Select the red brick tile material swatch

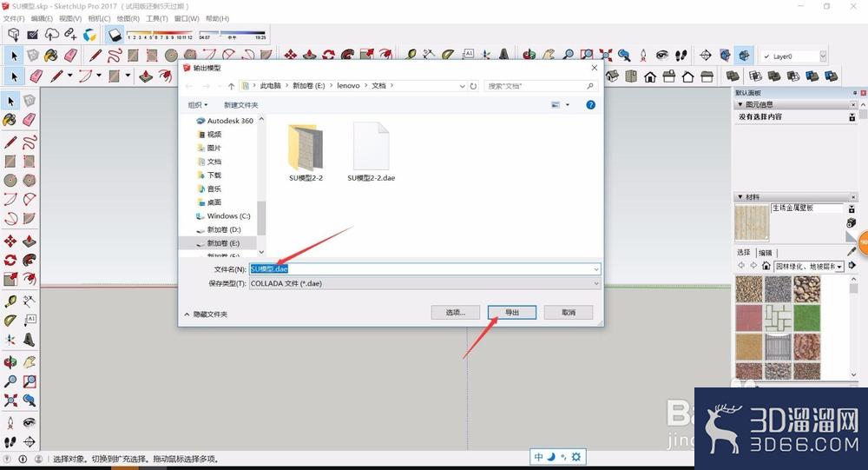pos(748,318)
